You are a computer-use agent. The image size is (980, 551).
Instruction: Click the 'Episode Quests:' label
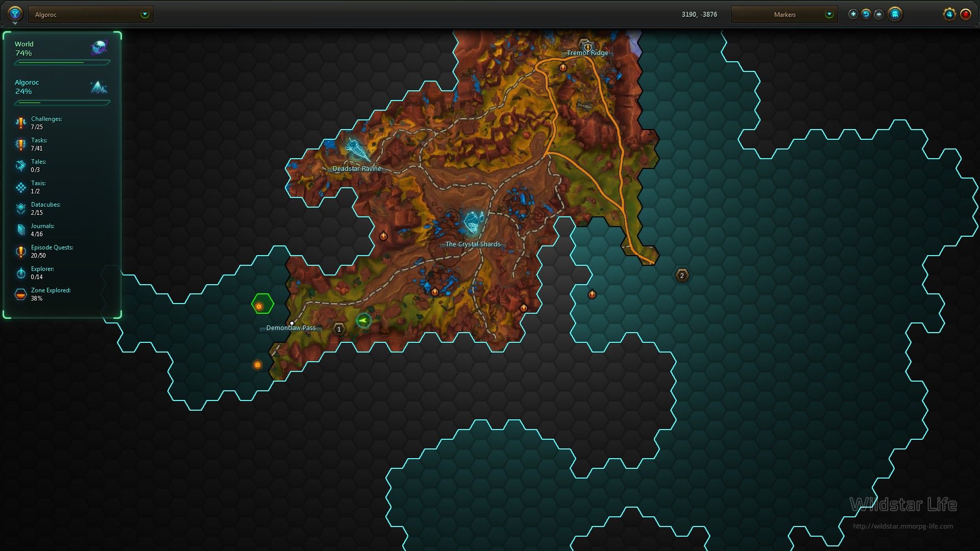point(52,247)
